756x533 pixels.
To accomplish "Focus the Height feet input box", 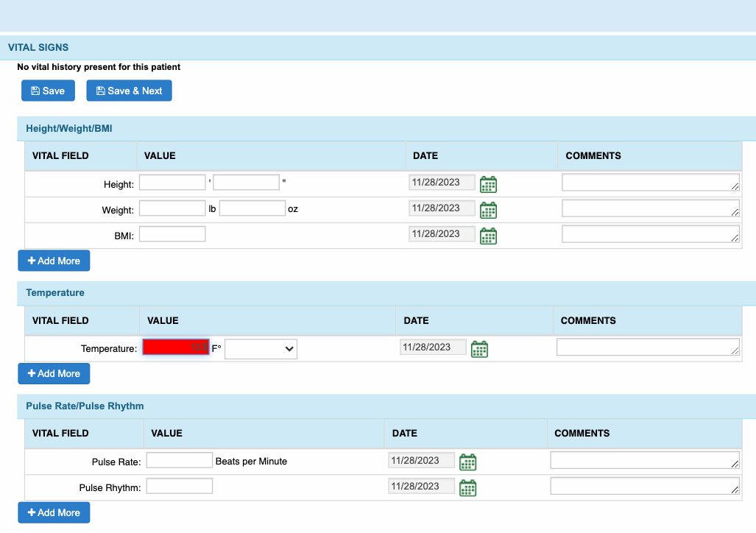I will pyautogui.click(x=172, y=183).
